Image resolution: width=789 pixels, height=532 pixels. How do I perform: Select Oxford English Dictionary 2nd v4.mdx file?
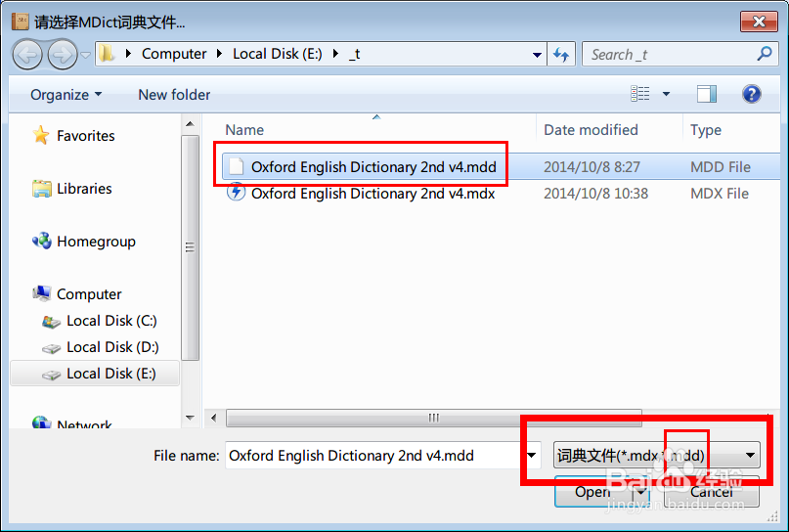[x=373, y=194]
